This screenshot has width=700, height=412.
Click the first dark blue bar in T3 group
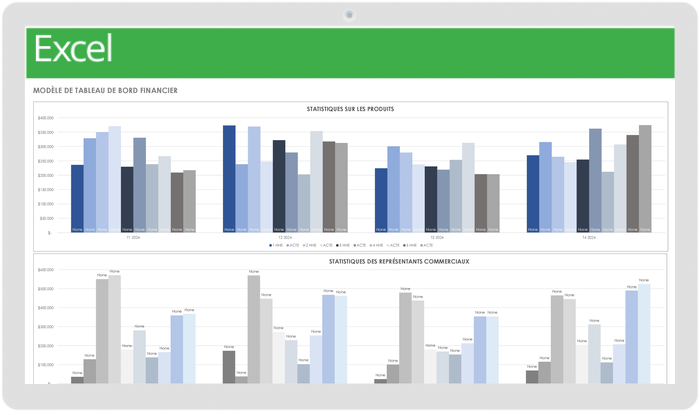(x=381, y=200)
